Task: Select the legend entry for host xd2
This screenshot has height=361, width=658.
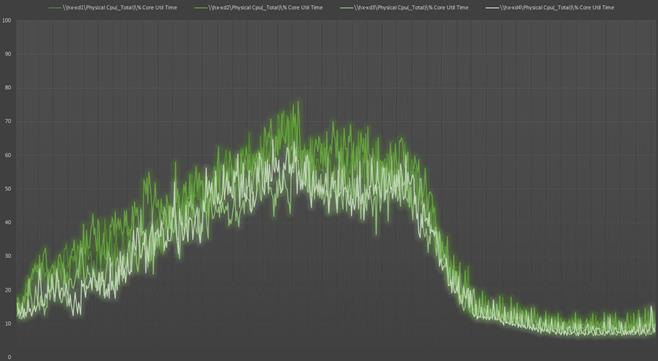Action: [258, 8]
